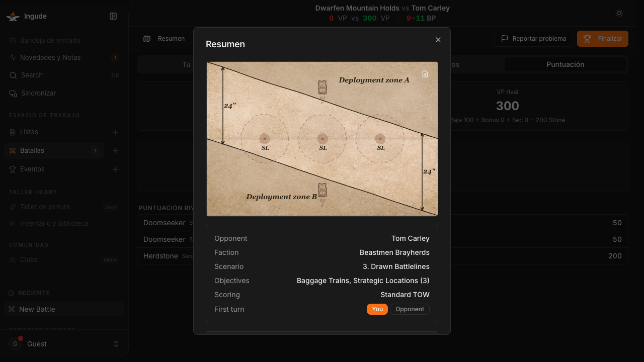Open the Resumen tab
Viewport: 644px width, 362px height.
coord(165,39)
